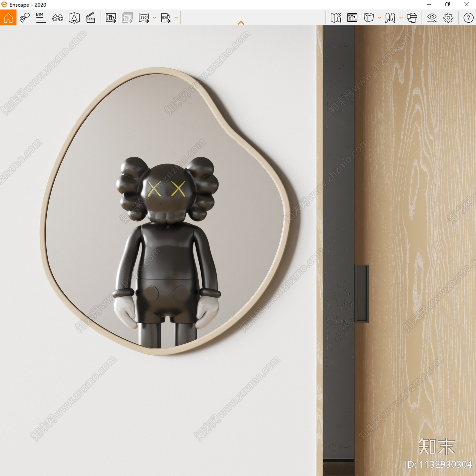Viewport: 476px width, 476px height.
Task: Toggle the rendered view mode icon
Action: tap(352, 18)
